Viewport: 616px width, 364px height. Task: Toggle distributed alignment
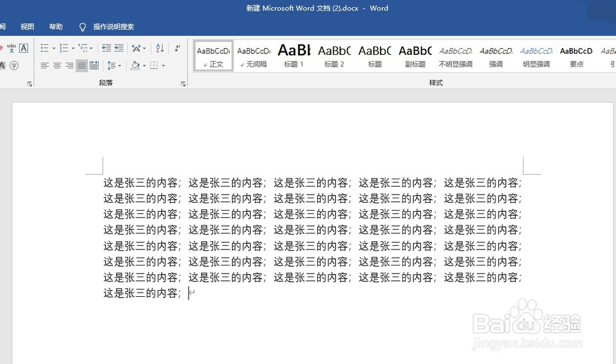click(94, 66)
